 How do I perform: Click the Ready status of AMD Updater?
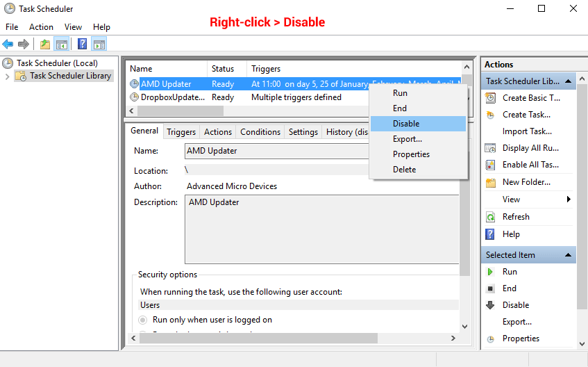coord(223,84)
